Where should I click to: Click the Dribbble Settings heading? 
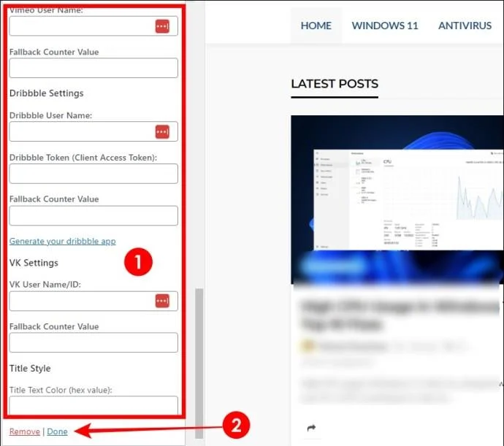point(46,93)
